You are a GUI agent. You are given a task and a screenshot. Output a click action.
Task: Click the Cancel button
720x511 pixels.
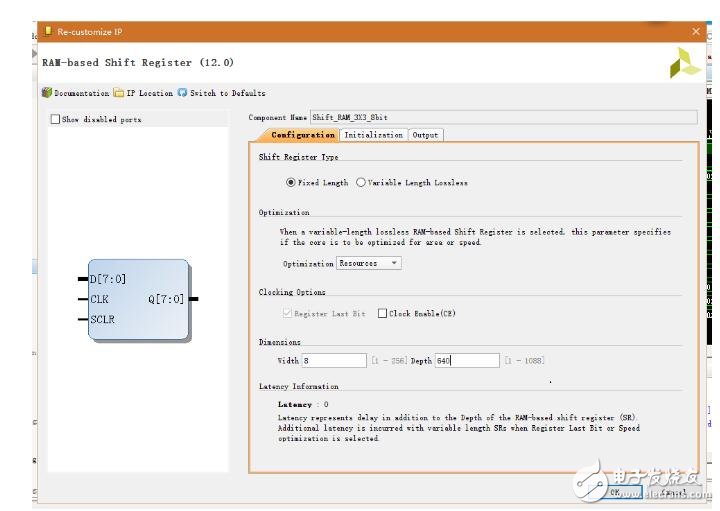(673, 492)
